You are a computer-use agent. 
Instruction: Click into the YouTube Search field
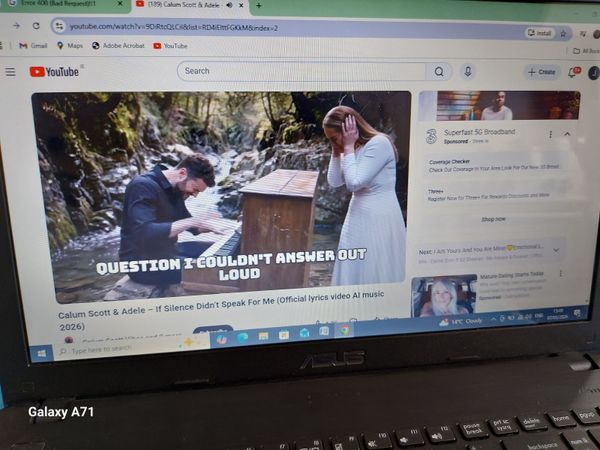302,71
